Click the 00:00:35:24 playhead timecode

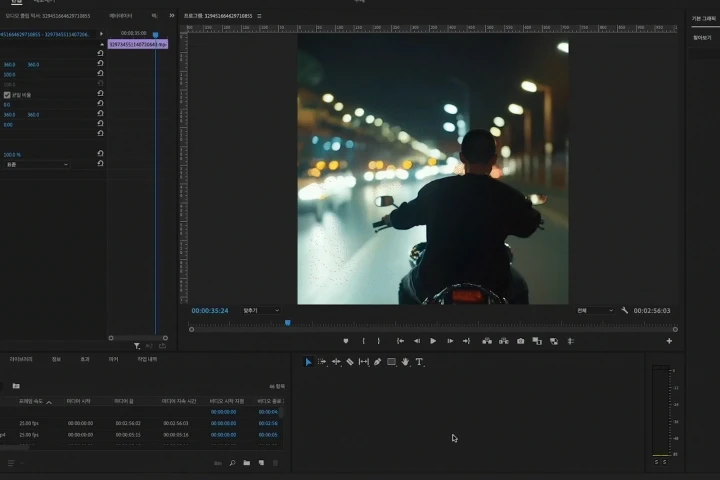(210, 311)
